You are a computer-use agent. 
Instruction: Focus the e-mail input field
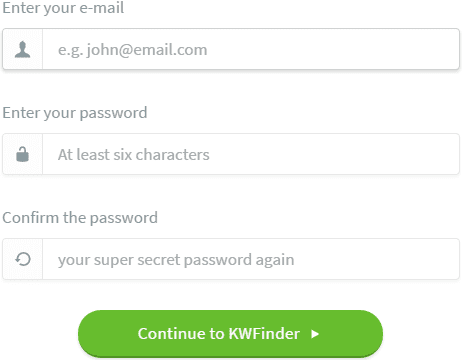point(251,49)
